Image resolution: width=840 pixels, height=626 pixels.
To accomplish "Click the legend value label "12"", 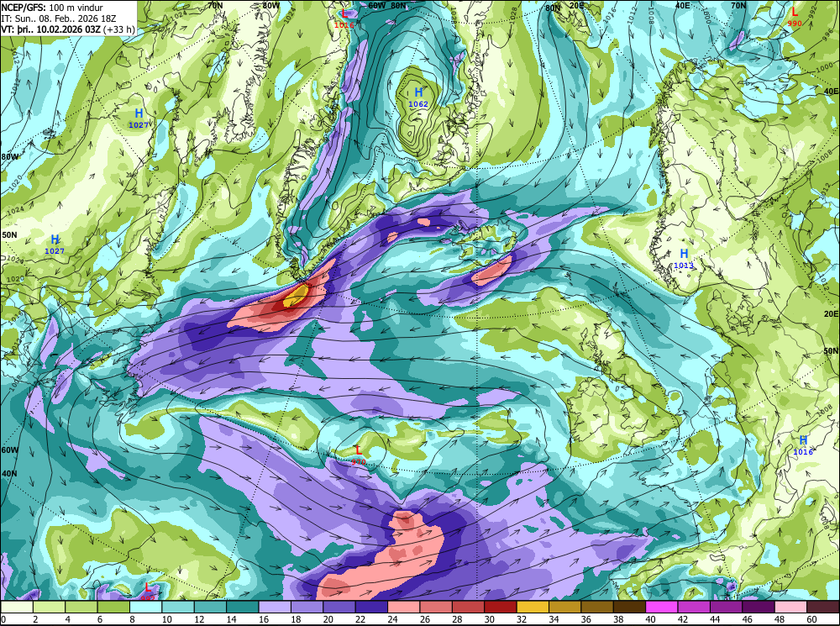I will 199,619.
